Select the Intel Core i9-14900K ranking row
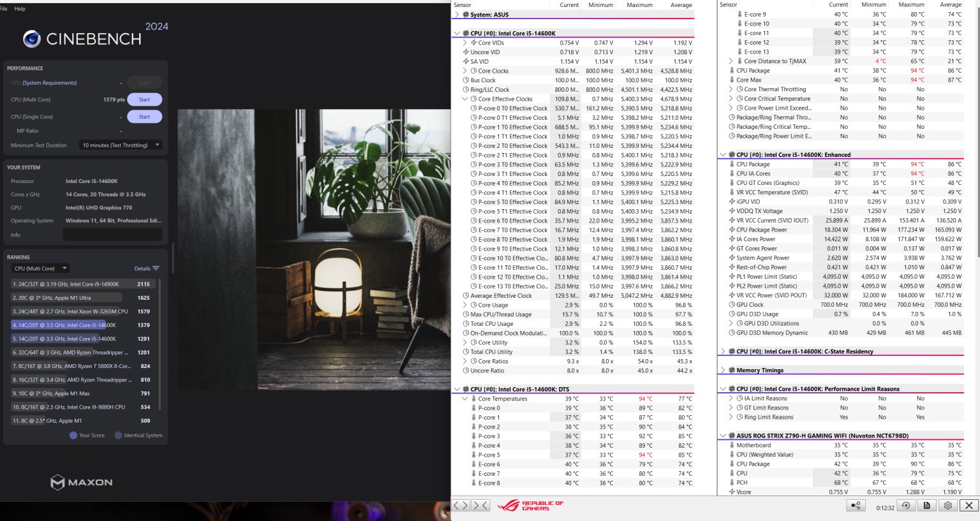Image resolution: width=980 pixels, height=521 pixels. 82,284
